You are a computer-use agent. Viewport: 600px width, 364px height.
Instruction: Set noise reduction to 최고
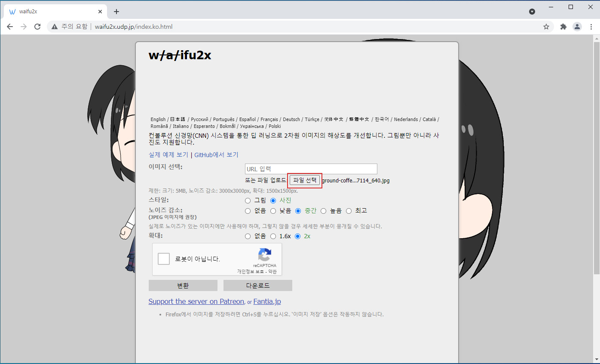[x=349, y=211]
